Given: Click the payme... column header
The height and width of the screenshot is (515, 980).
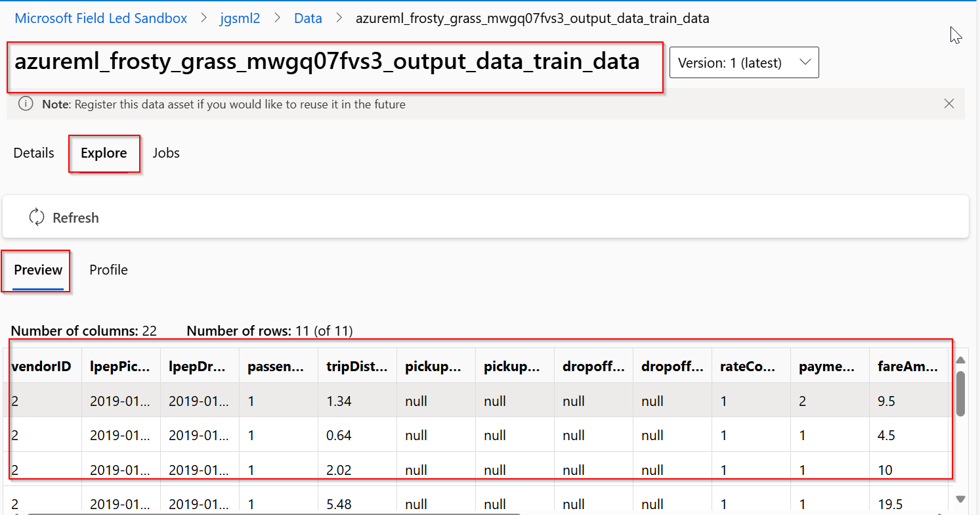Looking at the screenshot, I should point(830,366).
